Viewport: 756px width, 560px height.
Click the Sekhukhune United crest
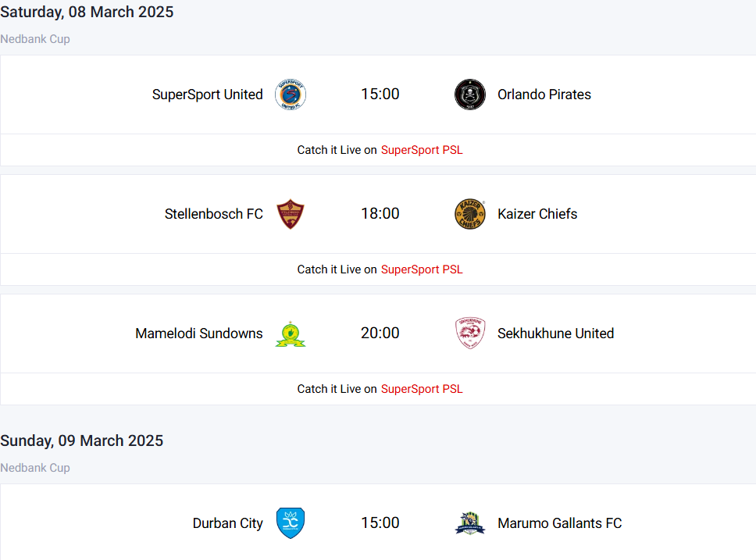click(470, 334)
